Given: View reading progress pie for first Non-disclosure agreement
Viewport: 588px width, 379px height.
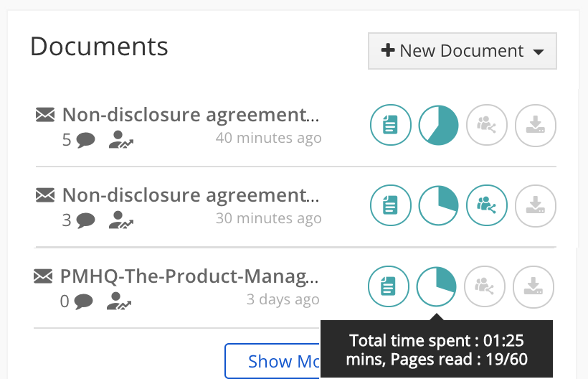Looking at the screenshot, I should (438, 125).
